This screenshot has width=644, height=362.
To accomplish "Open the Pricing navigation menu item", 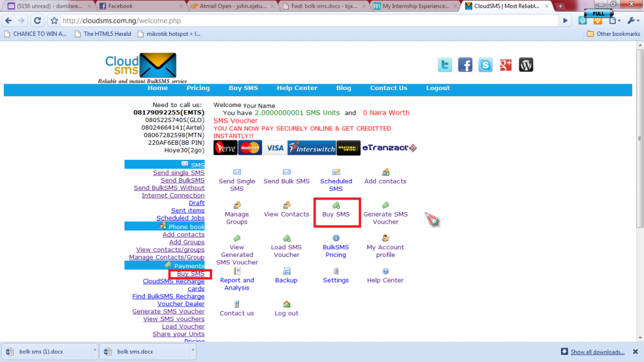I will click(198, 88).
